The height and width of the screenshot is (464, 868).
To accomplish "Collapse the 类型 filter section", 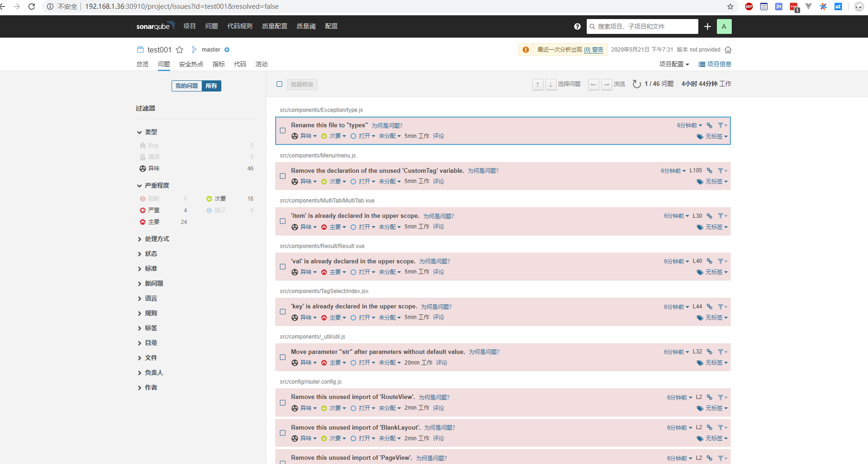I will click(x=147, y=132).
